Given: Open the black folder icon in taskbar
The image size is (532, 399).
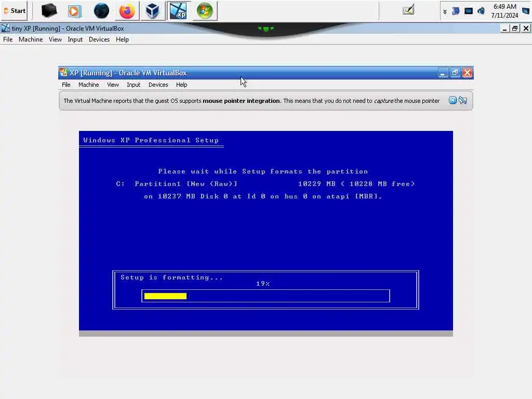Looking at the screenshot, I should click(x=49, y=11).
